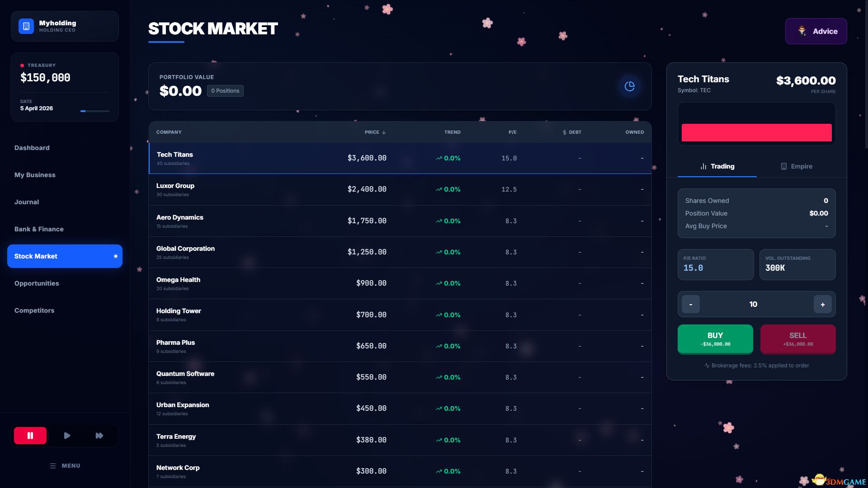The width and height of the screenshot is (868, 488).
Task: Select the Pharma Plus row
Action: point(400,346)
